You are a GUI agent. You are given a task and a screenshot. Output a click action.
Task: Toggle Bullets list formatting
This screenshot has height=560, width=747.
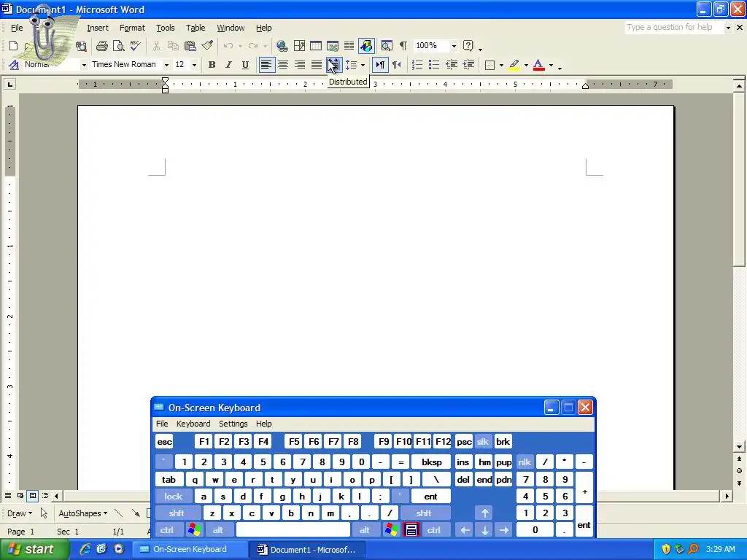pos(434,65)
